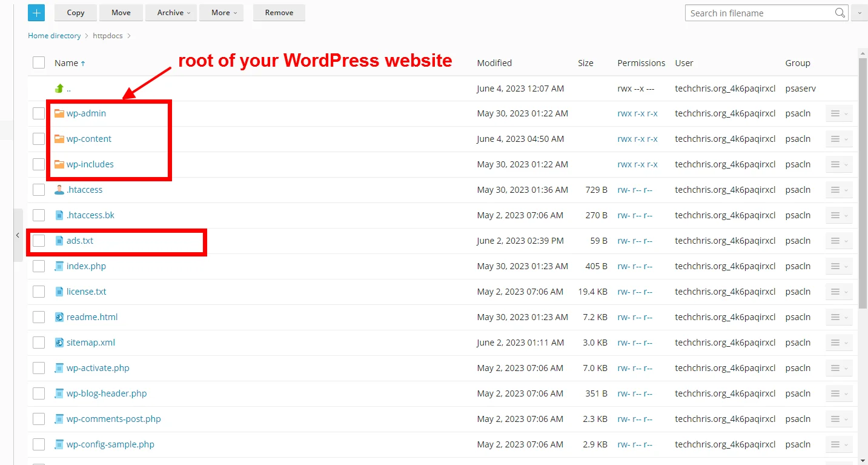Go to Home directory breadcrumb
The height and width of the screenshot is (465, 868).
[54, 36]
